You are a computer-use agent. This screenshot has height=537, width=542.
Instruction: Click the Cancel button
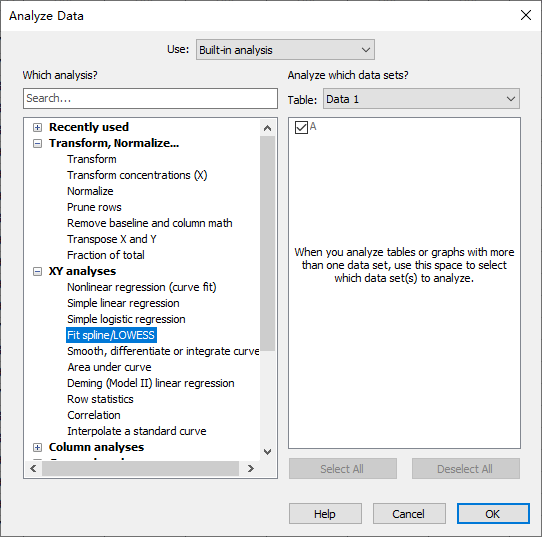coord(409,514)
